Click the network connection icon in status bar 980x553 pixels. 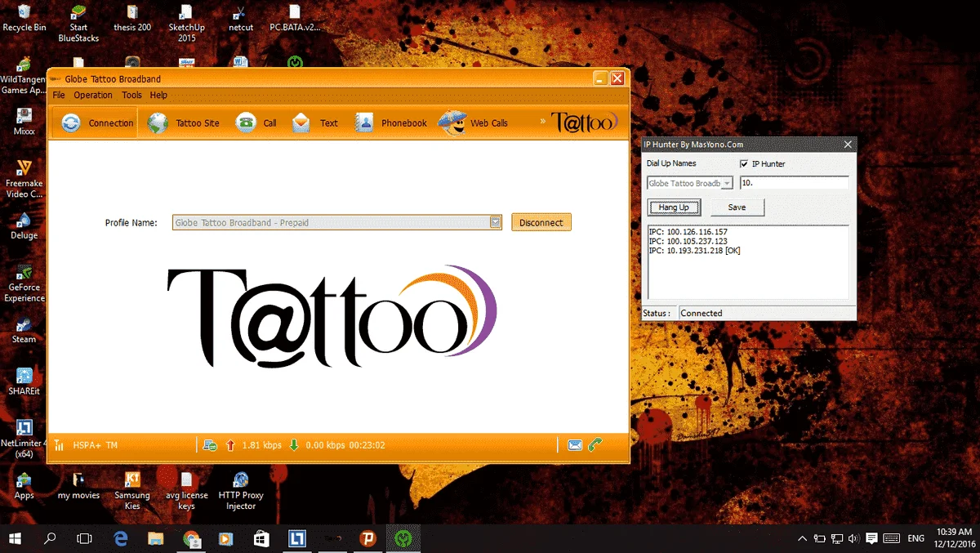pyautogui.click(x=210, y=445)
